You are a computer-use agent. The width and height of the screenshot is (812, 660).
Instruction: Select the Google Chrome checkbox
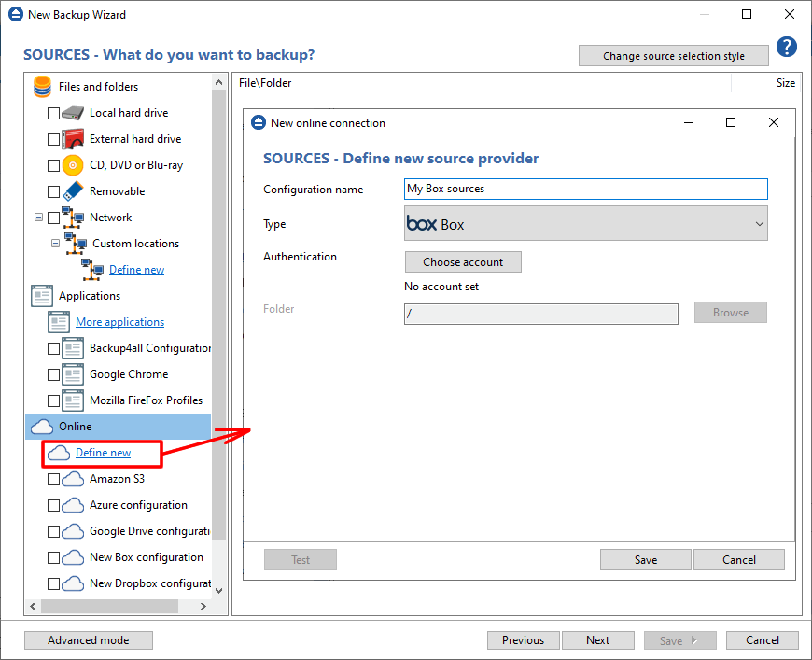[53, 374]
